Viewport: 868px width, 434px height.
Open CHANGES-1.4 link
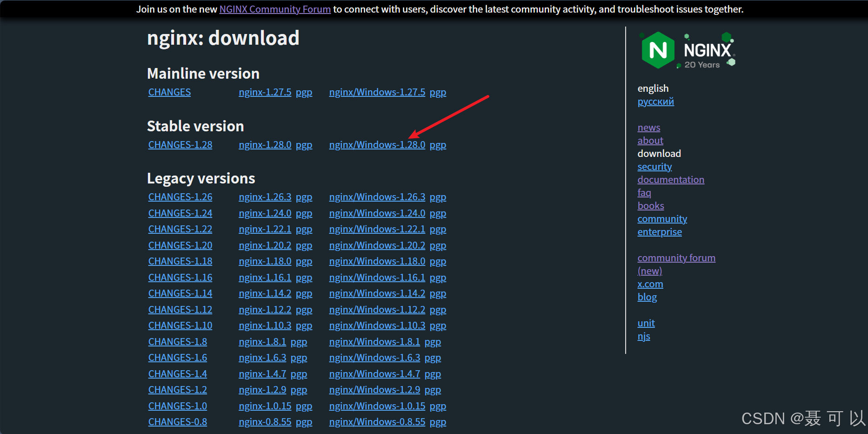tap(178, 374)
